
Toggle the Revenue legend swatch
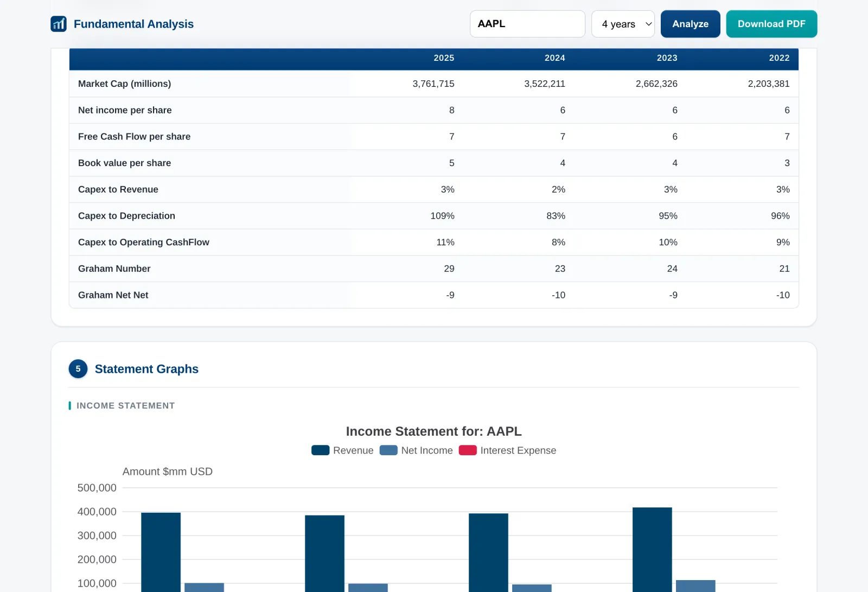pyautogui.click(x=320, y=450)
